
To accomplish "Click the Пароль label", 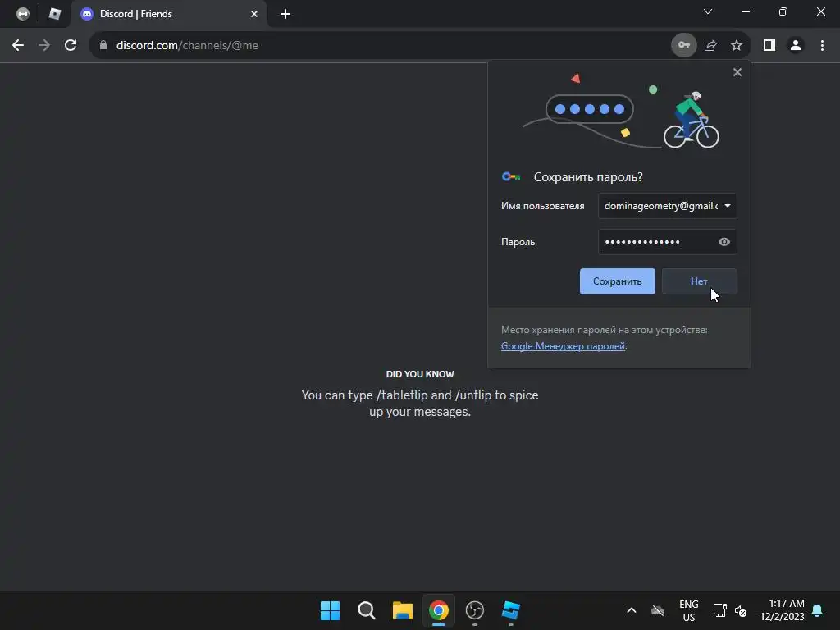I will click(518, 242).
